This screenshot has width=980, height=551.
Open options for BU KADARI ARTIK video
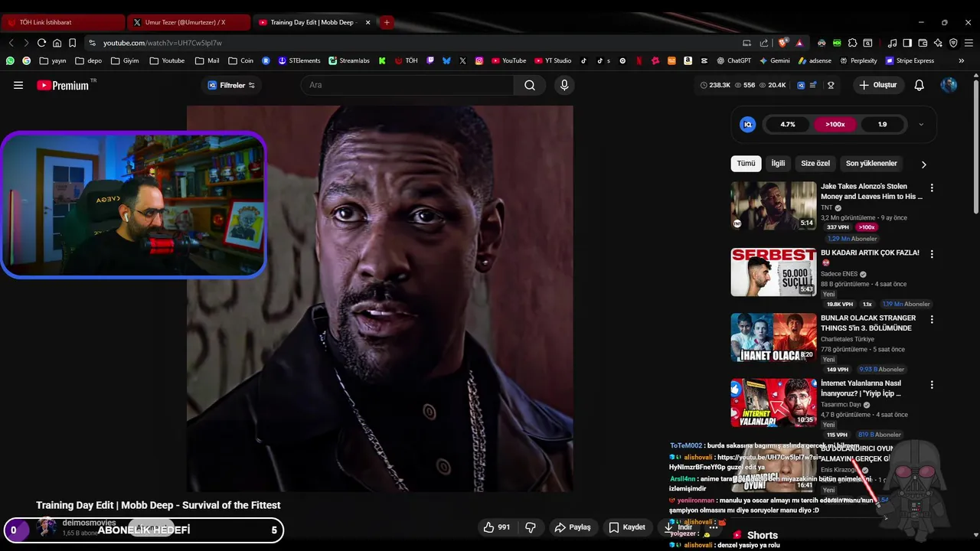coord(932,253)
